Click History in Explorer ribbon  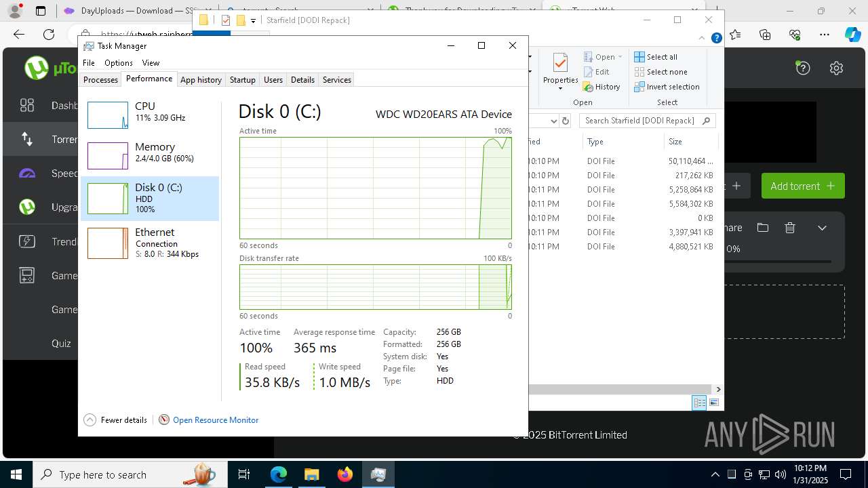point(601,87)
